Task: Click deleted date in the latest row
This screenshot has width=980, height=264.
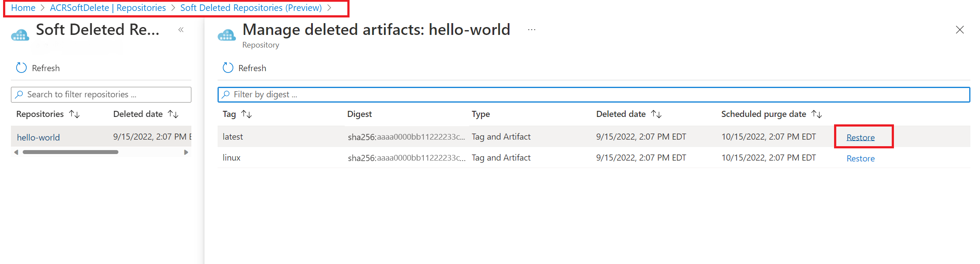Action: [641, 137]
